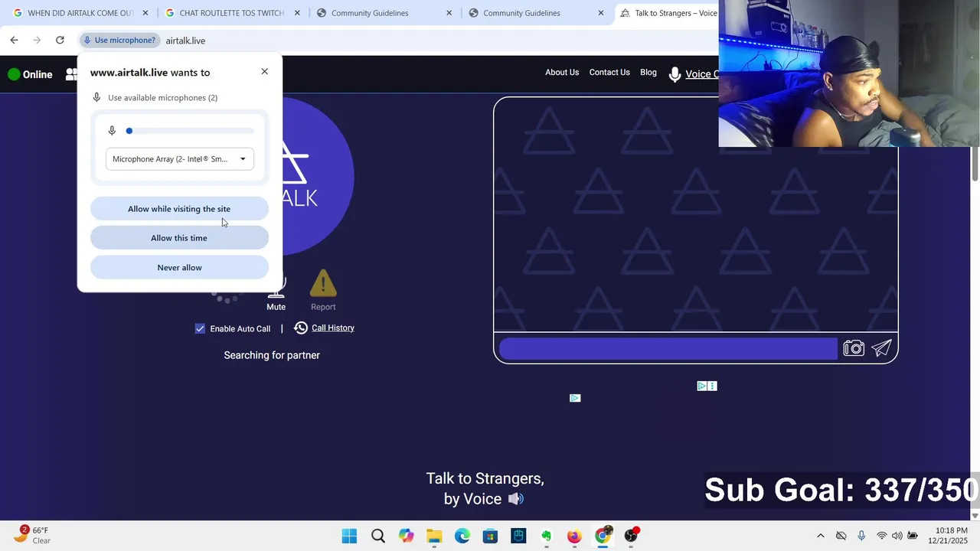The width and height of the screenshot is (980, 551).
Task: Click the camera photo icon in chat
Action: point(854,349)
